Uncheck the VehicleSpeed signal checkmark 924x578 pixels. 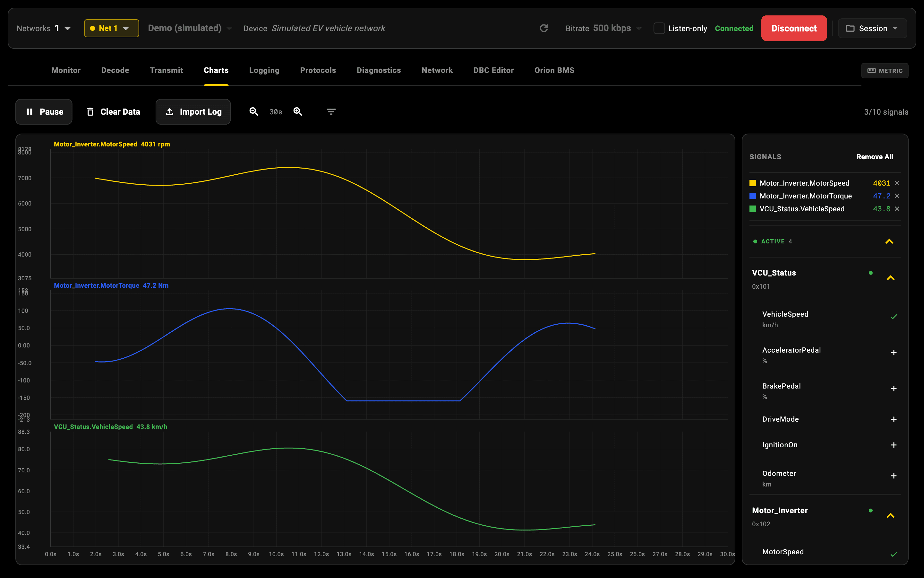[894, 317]
